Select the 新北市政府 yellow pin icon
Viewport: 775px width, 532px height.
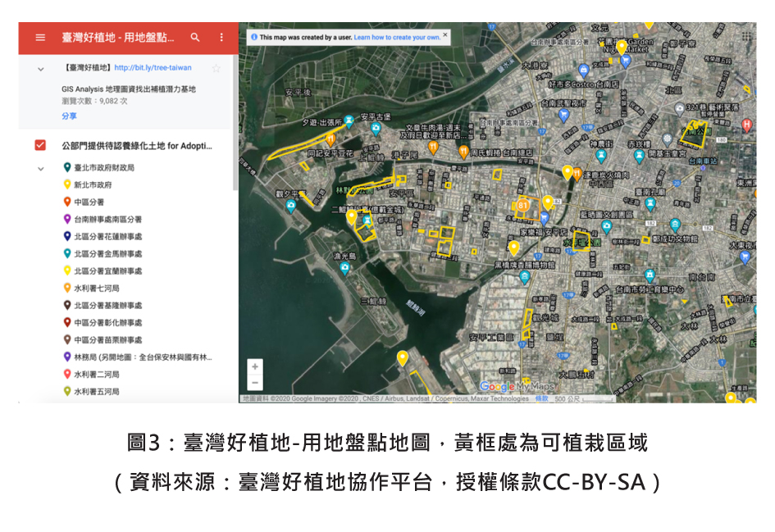pos(67,184)
